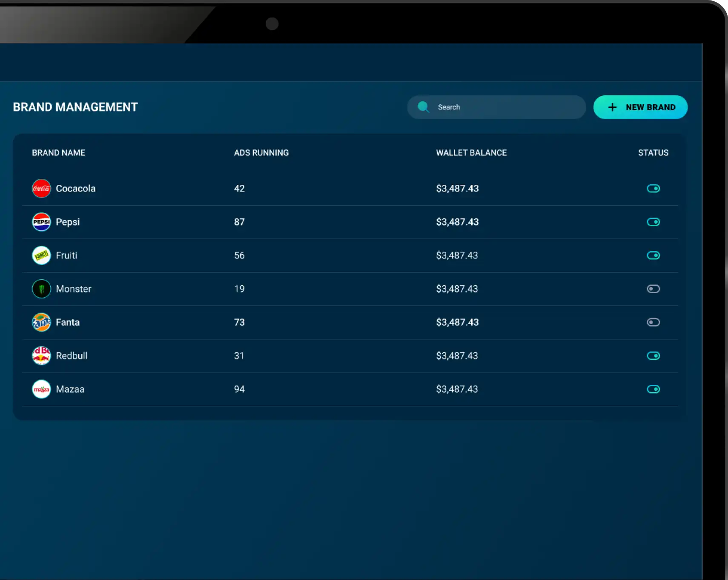Turn off Pepsi status switch

[x=653, y=222]
